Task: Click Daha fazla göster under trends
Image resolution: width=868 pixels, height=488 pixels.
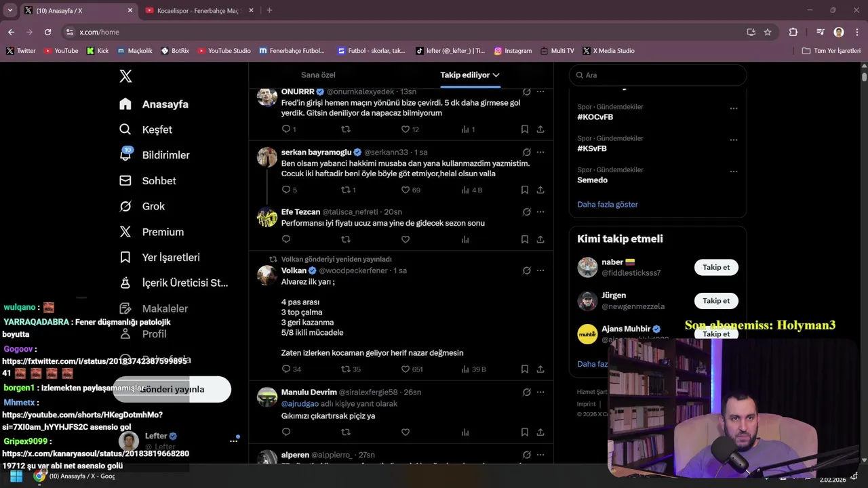Action: pos(608,204)
